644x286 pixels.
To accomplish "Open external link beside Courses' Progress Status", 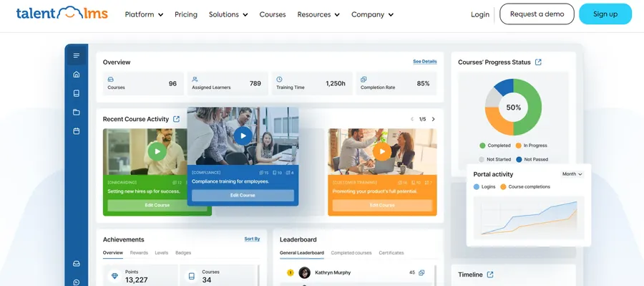I will [538, 62].
